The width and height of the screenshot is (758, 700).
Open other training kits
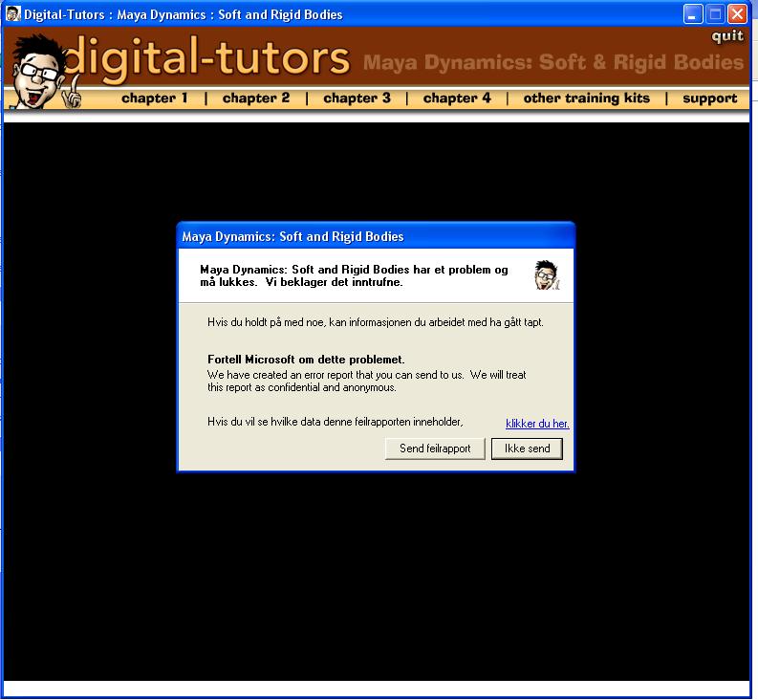(x=586, y=98)
